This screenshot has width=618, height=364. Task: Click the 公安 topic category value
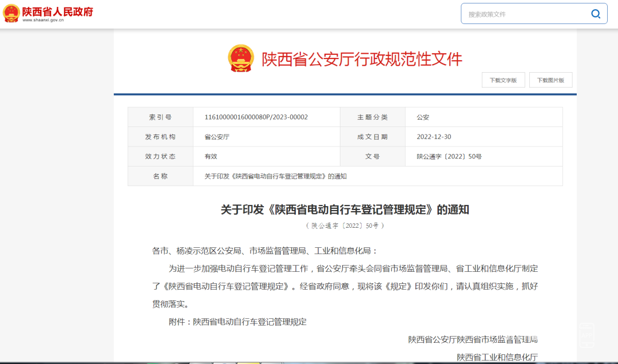click(x=423, y=117)
